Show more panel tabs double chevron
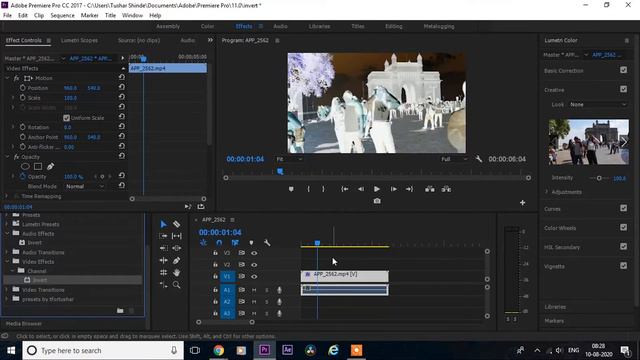The width and height of the screenshot is (640, 360). click(210, 40)
